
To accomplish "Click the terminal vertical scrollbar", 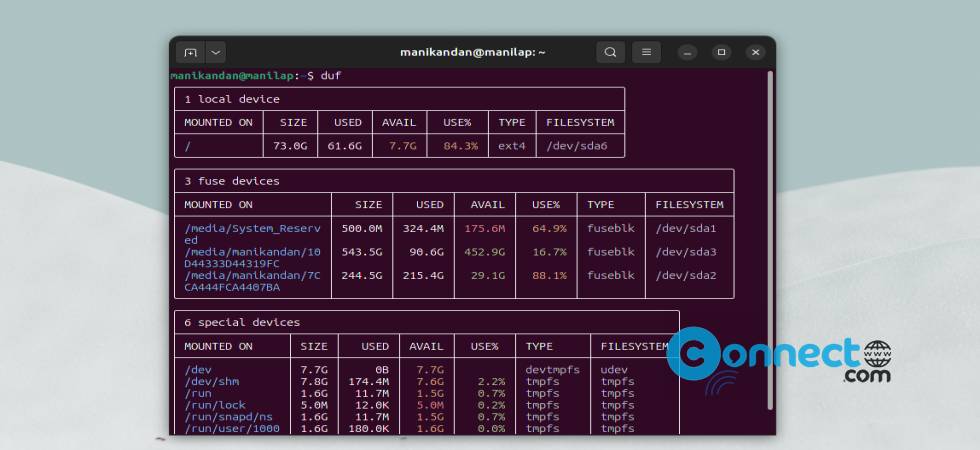I will [x=770, y=241].
